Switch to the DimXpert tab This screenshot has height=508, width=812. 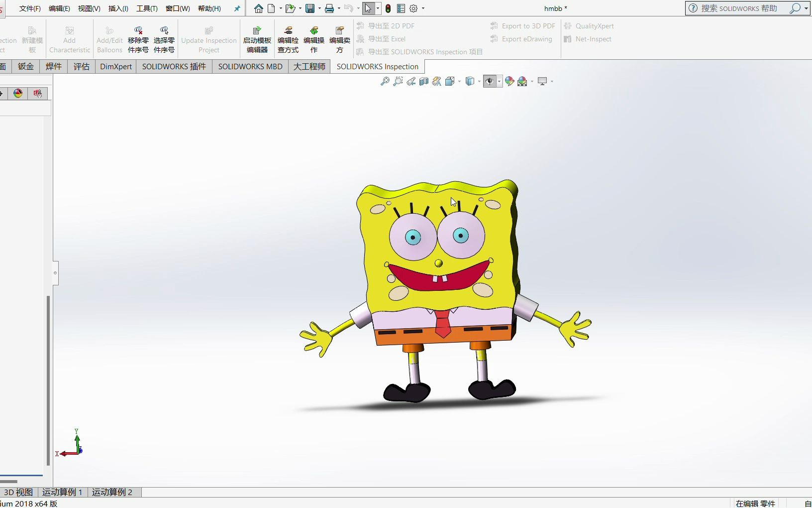(116, 67)
